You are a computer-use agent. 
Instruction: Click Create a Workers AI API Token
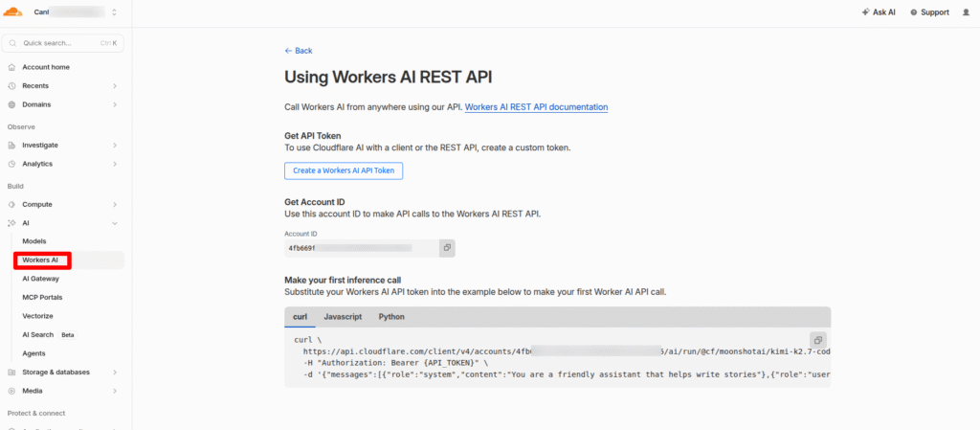344,170
